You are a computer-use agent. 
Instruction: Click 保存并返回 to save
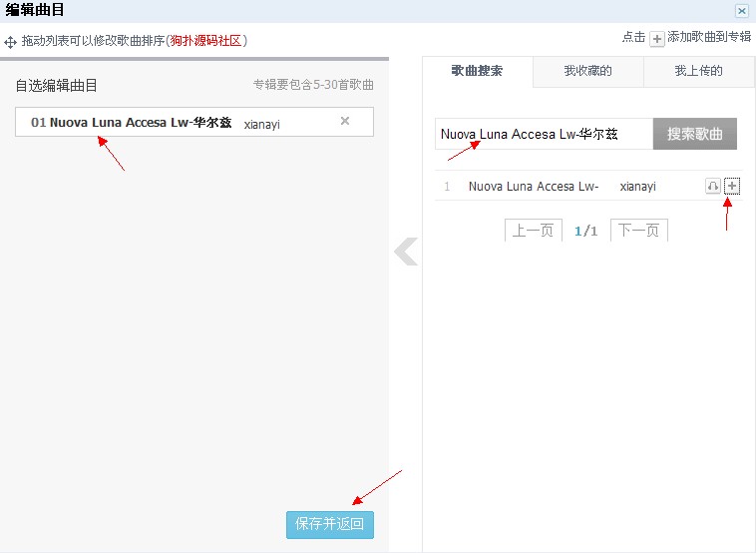(330, 524)
